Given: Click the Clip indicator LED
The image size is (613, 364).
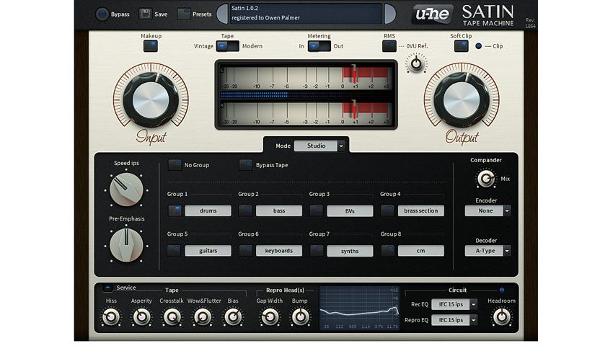Looking at the screenshot, I should pyautogui.click(x=478, y=46).
